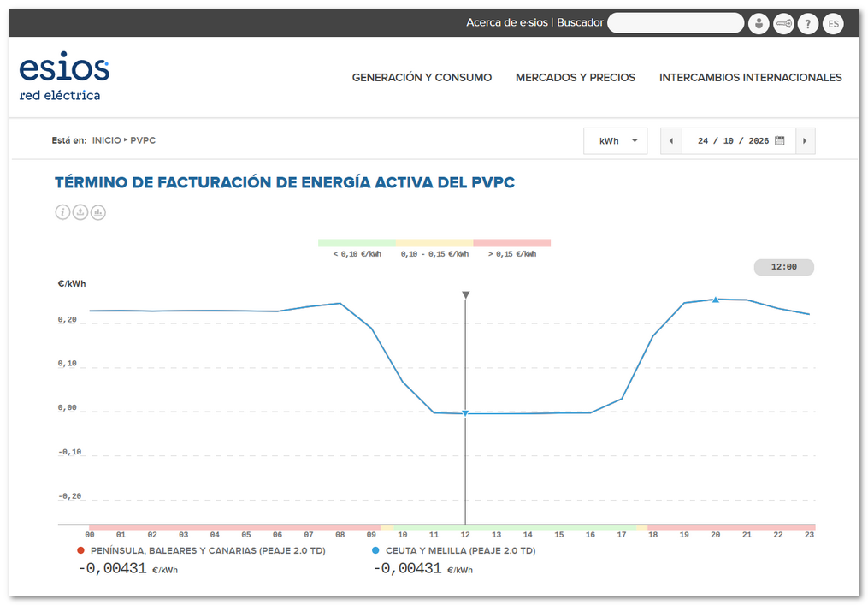
Task: Switch language via the ES button
Action: pyautogui.click(x=833, y=24)
